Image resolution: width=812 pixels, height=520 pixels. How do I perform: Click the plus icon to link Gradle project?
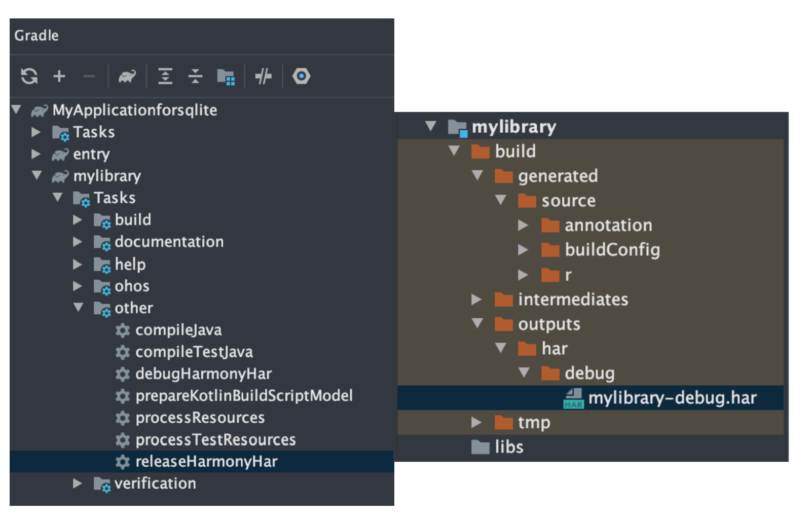point(59,76)
